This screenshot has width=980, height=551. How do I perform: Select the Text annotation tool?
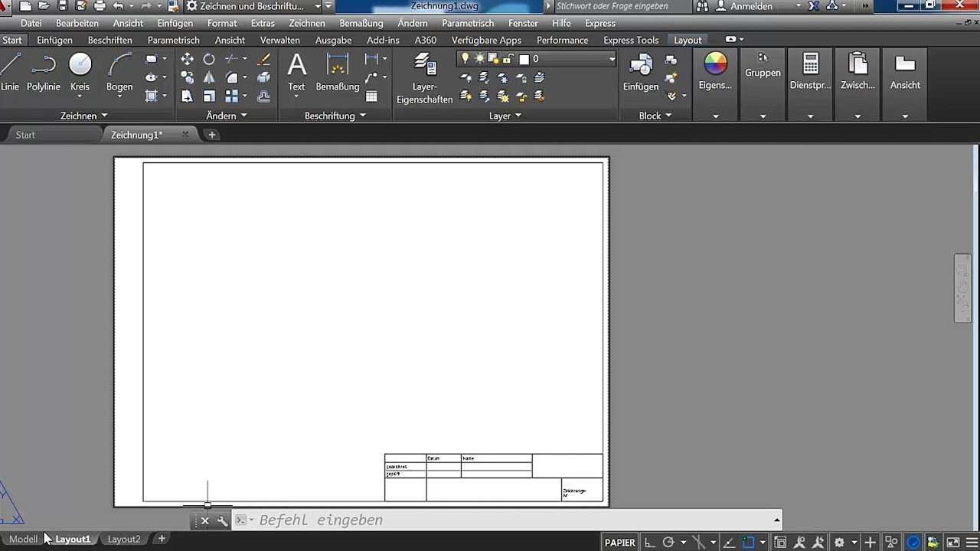[x=296, y=71]
